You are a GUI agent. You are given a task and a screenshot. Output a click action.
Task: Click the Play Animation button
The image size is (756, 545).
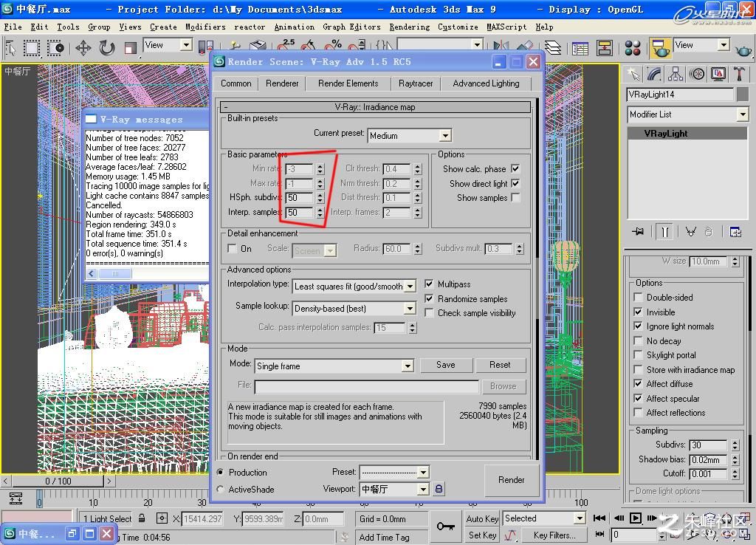point(636,518)
